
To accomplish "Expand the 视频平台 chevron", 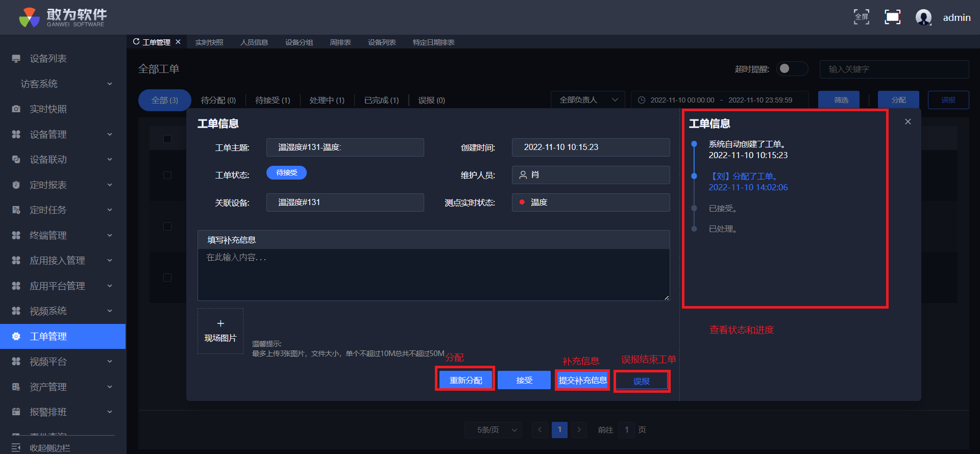I will [109, 362].
